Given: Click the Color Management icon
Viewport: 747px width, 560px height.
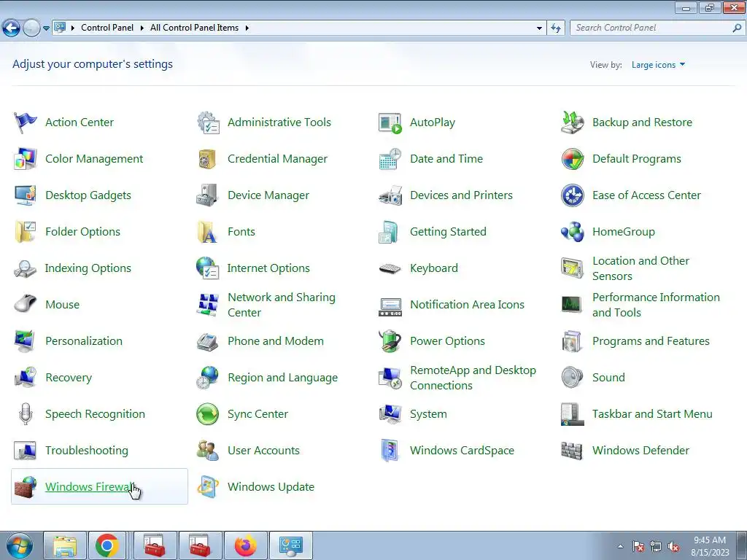Looking at the screenshot, I should coord(26,159).
